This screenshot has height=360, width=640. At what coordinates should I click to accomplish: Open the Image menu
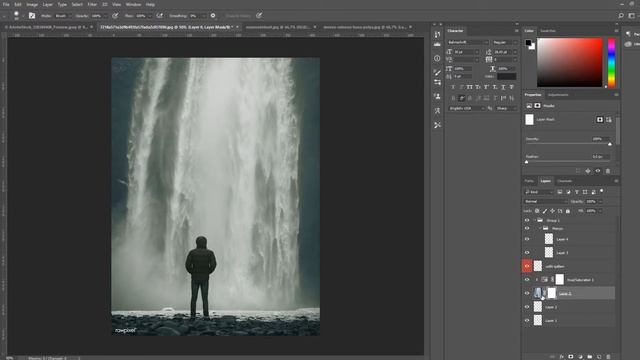click(x=32, y=4)
